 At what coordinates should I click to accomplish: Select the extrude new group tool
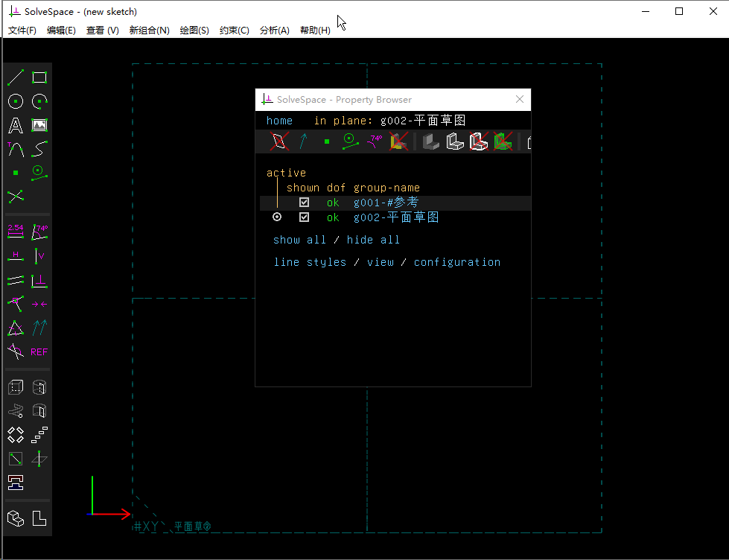click(x=15, y=387)
